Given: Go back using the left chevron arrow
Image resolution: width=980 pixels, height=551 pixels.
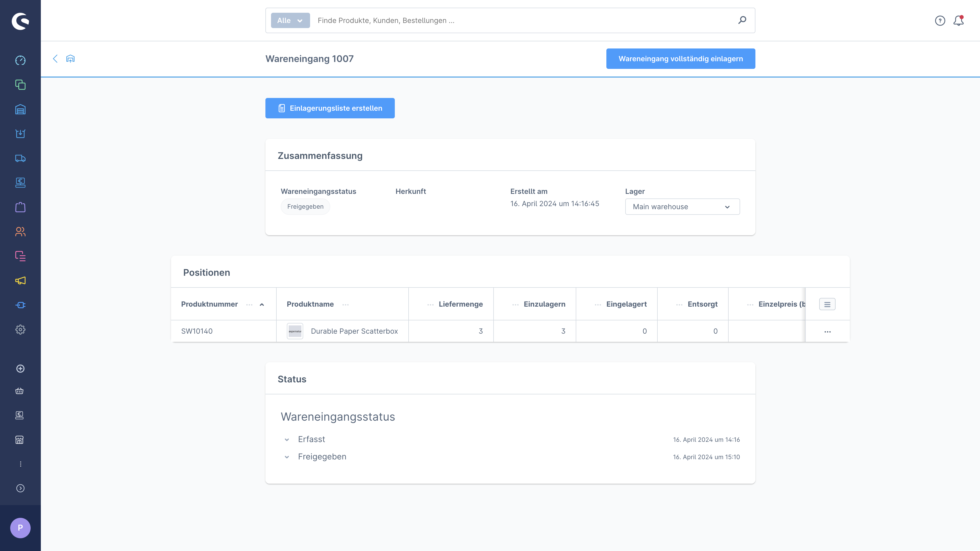Looking at the screenshot, I should (x=55, y=59).
